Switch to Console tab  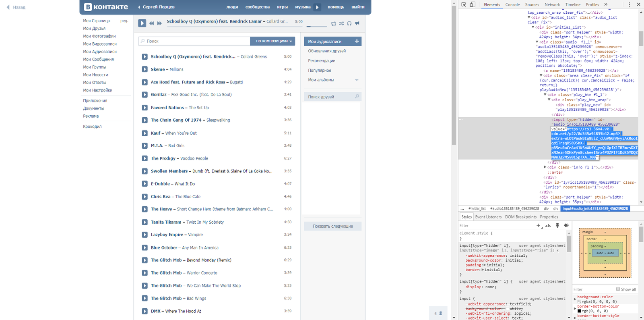(x=512, y=5)
